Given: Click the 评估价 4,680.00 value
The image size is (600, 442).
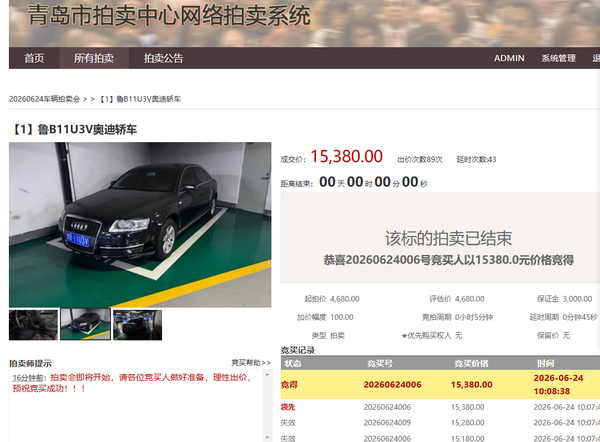Looking at the screenshot, I should [470, 299].
